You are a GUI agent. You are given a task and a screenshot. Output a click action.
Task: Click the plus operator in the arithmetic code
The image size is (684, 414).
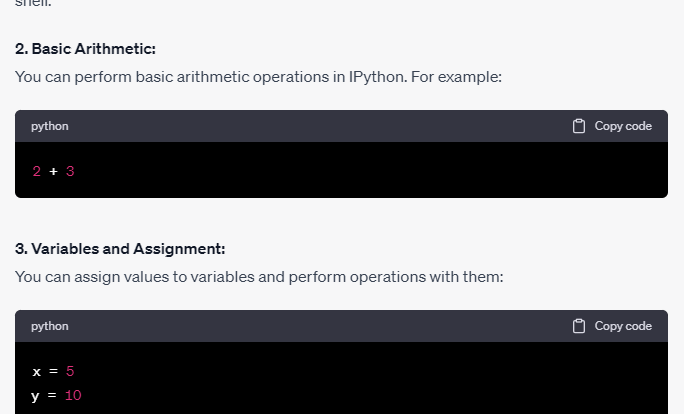point(53,171)
